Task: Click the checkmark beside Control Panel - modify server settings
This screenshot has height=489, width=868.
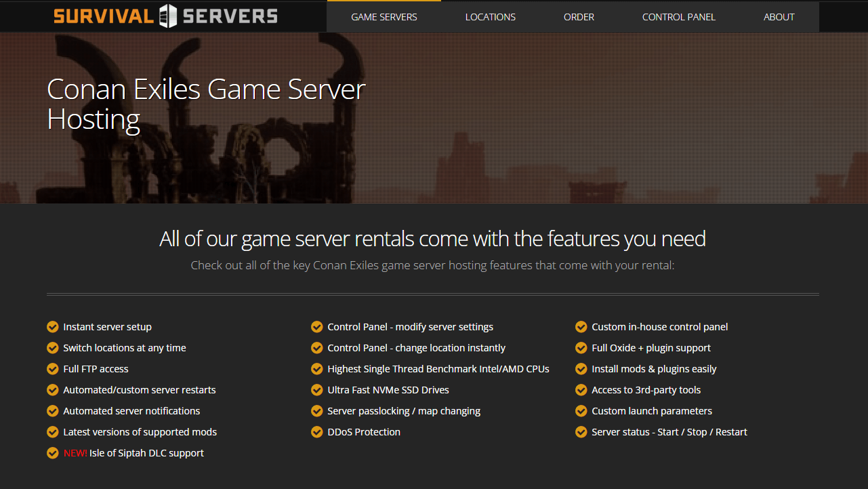Action: click(316, 327)
